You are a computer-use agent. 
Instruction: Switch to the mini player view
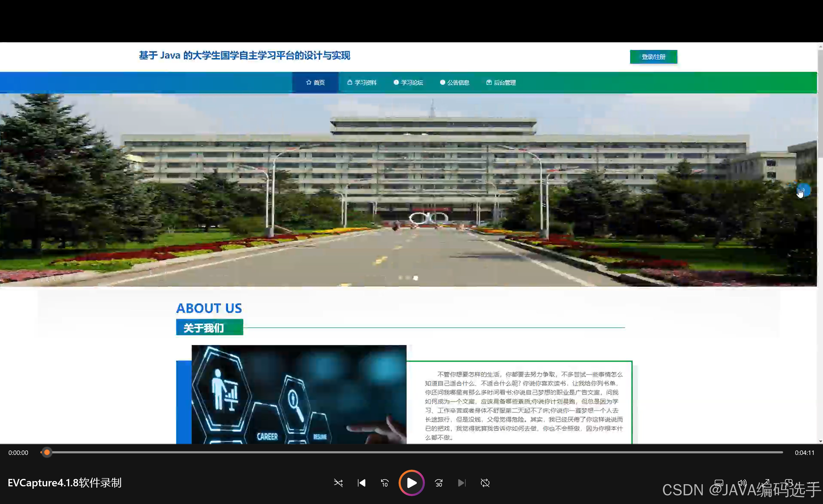pos(789,483)
